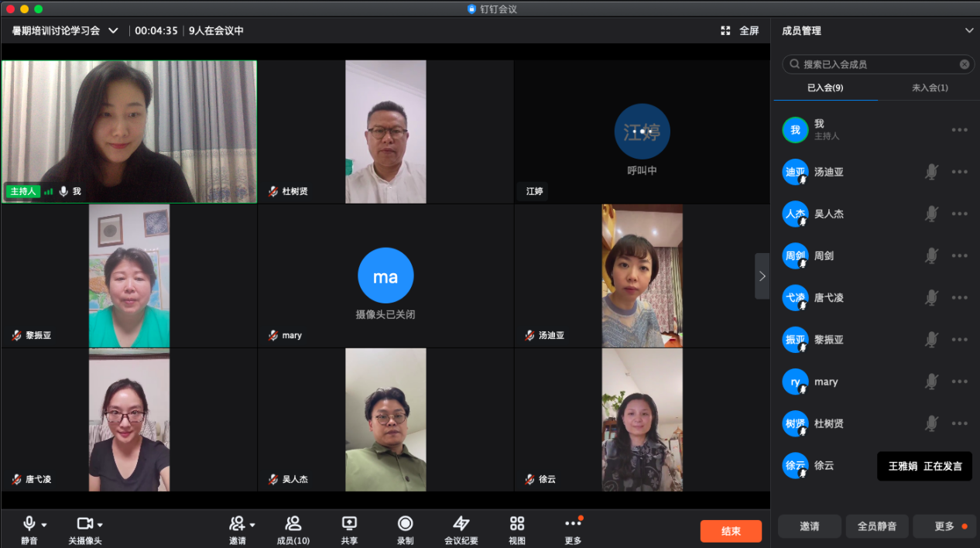Click the 共享 screen share icon
The height and width of the screenshot is (548, 980).
click(x=349, y=524)
